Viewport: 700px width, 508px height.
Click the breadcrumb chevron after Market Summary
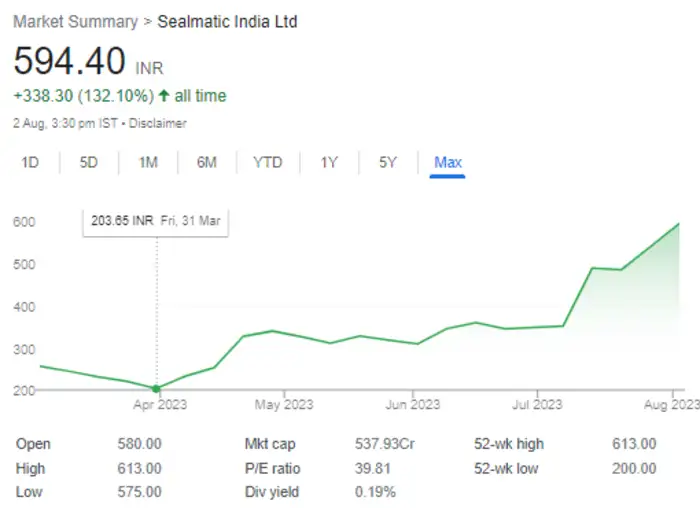pos(147,22)
